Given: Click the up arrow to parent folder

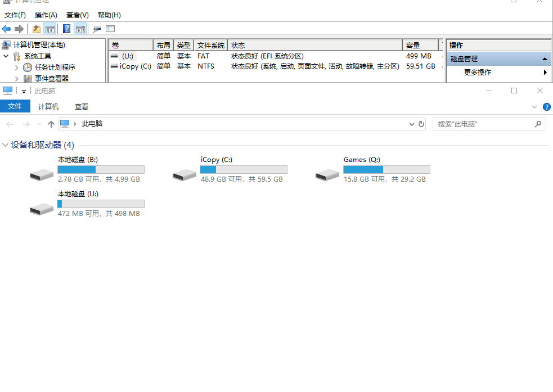Looking at the screenshot, I should click(51, 124).
